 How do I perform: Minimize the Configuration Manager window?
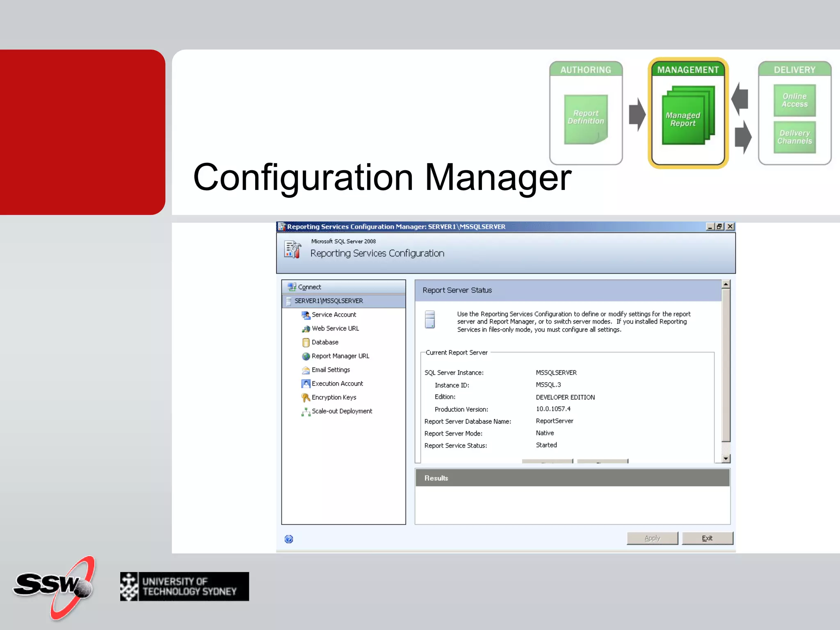710,226
